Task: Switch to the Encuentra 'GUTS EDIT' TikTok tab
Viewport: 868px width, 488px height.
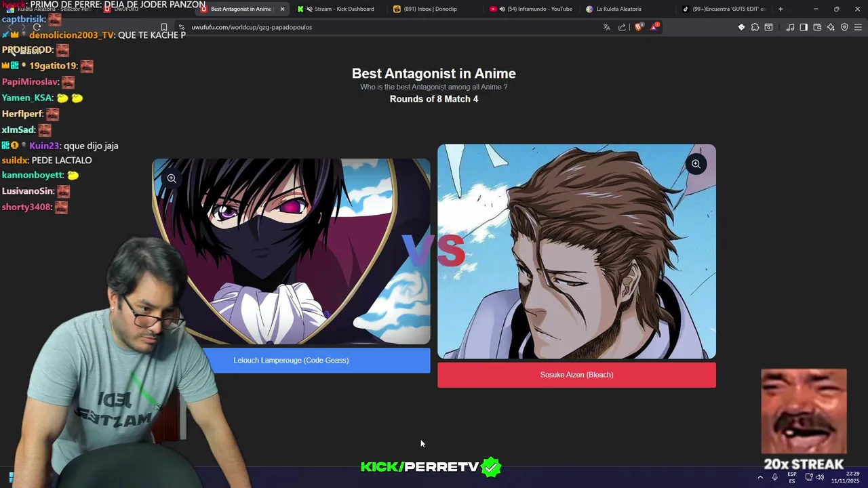Action: click(x=726, y=9)
